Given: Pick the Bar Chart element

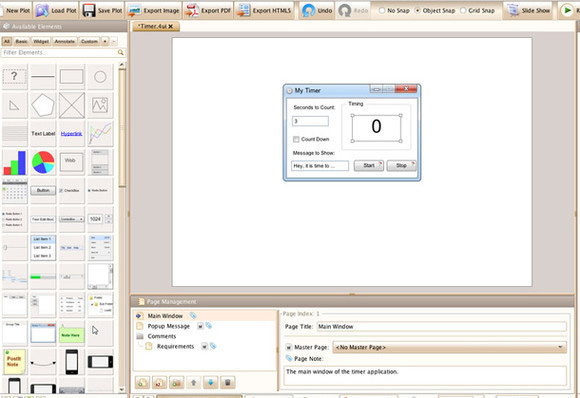Looking at the screenshot, I should (14, 162).
